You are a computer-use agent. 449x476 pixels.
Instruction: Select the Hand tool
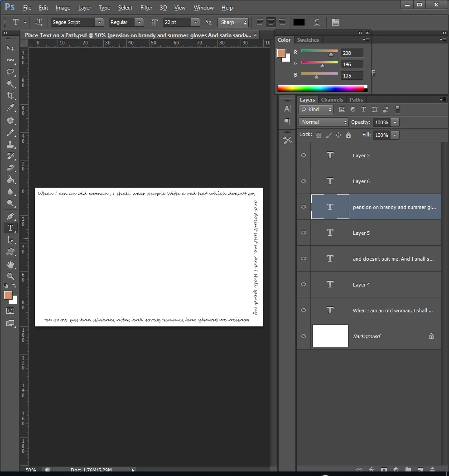pyautogui.click(x=10, y=265)
